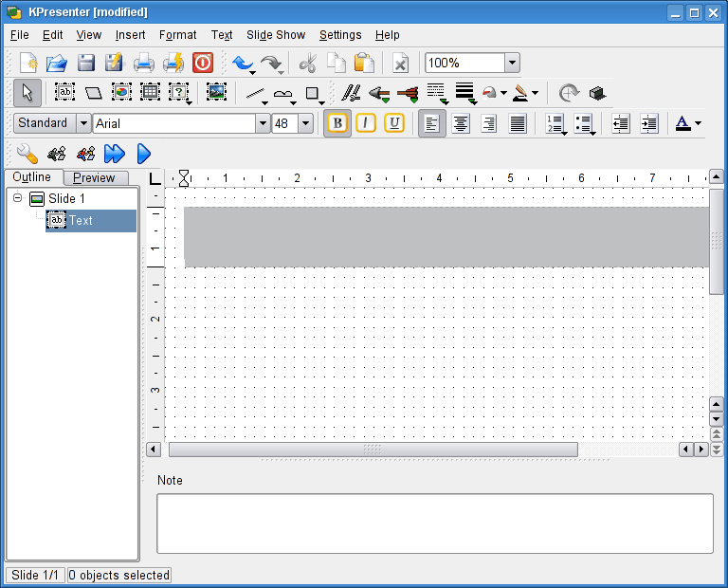Click the center text alignment button
The image size is (728, 588).
pos(461,123)
